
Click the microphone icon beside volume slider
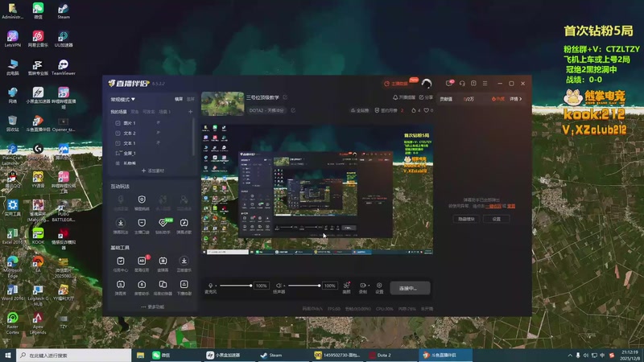tap(210, 286)
